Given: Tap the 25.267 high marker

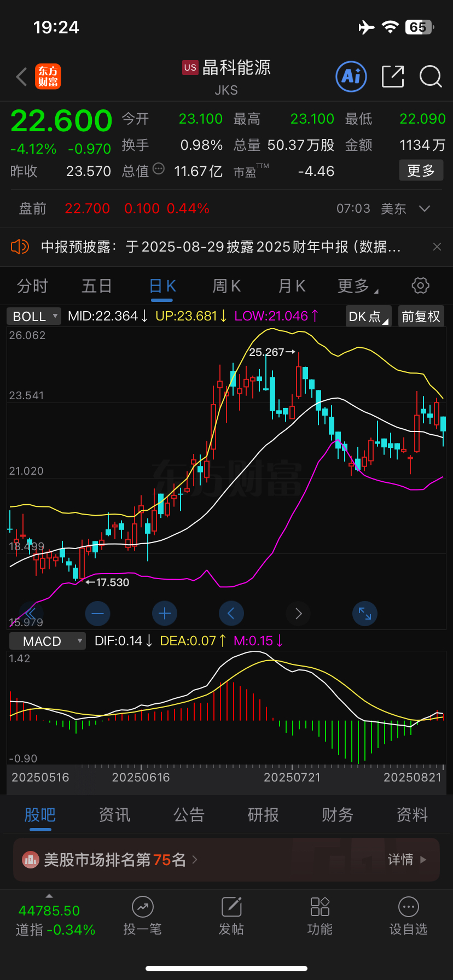Looking at the screenshot, I should [x=272, y=352].
